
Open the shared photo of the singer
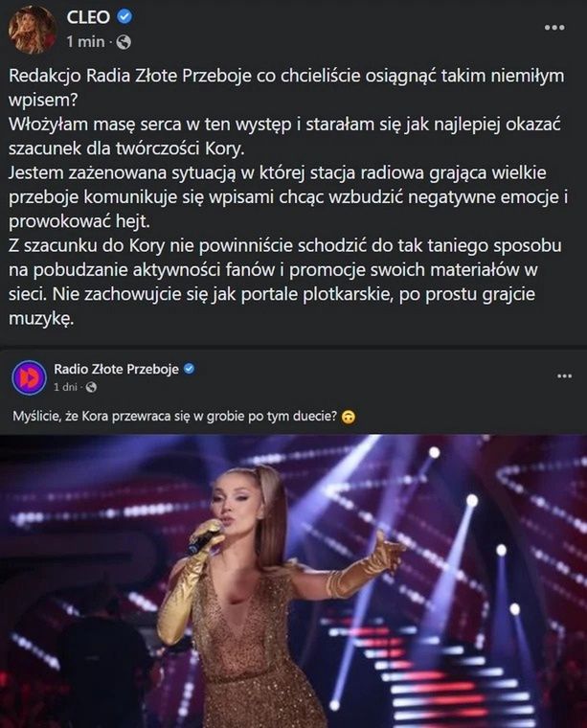click(x=293, y=580)
